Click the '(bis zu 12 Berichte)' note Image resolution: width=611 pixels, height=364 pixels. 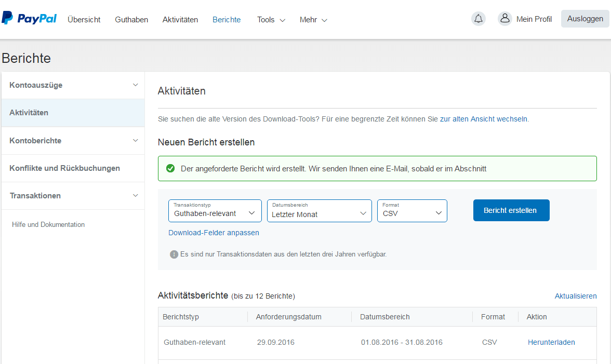point(263,296)
